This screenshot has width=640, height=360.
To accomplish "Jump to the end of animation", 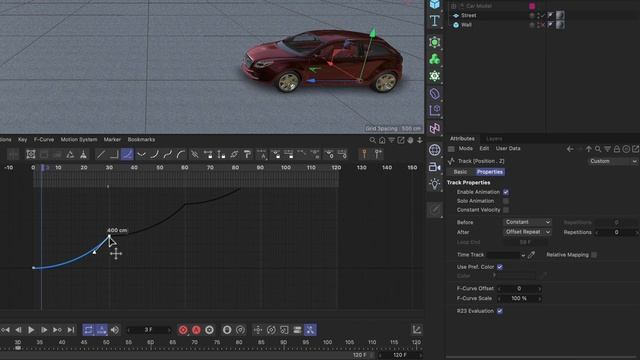I will click(x=71, y=330).
